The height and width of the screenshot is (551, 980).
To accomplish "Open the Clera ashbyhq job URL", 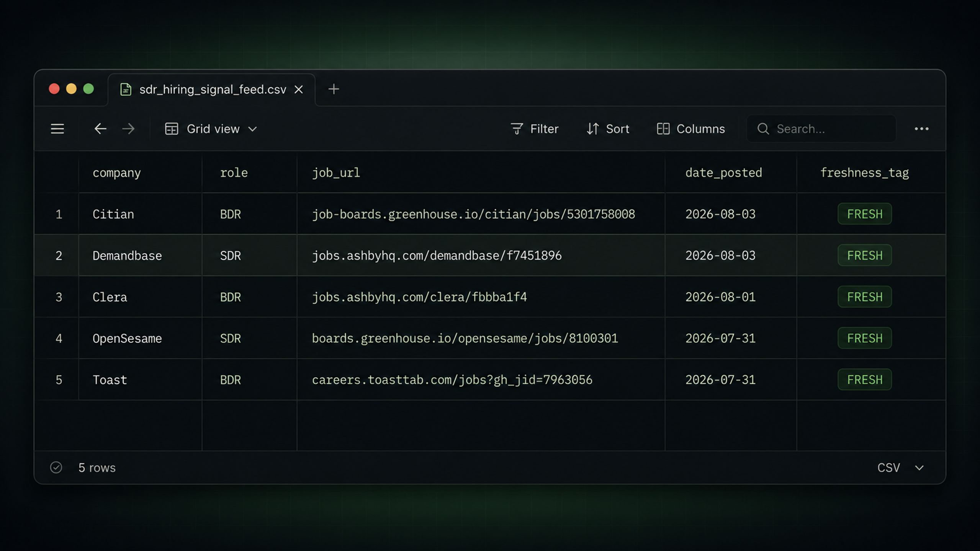I will 419,297.
